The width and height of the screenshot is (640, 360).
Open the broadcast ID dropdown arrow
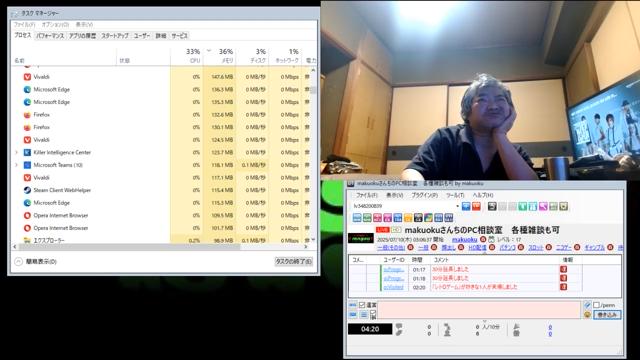457,207
